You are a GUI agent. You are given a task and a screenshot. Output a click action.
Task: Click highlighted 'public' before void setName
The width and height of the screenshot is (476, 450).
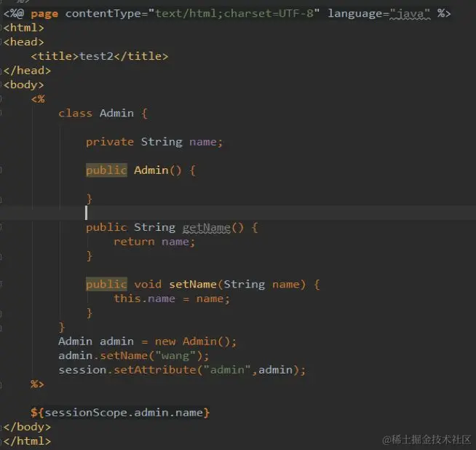[106, 284]
